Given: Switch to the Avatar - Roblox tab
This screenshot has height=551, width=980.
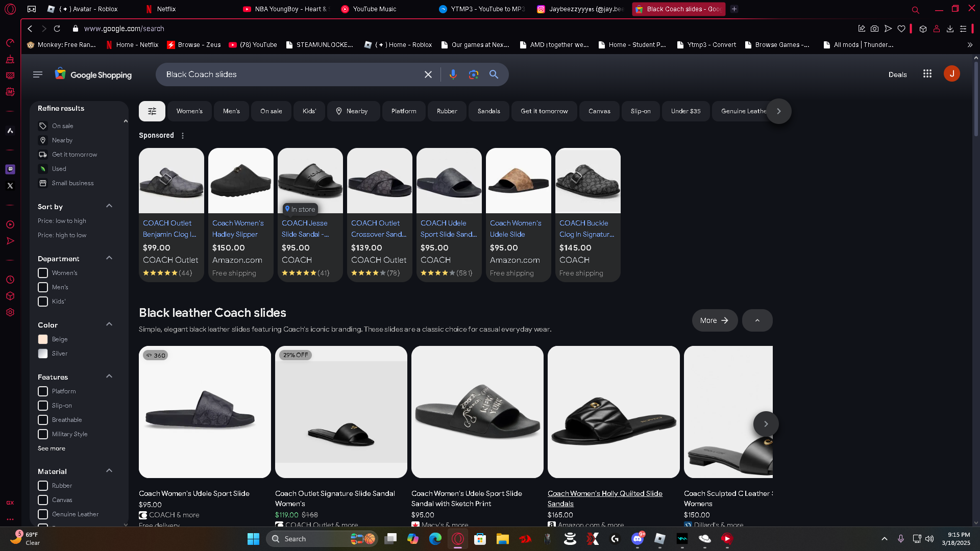Looking at the screenshot, I should pyautogui.click(x=88, y=9).
